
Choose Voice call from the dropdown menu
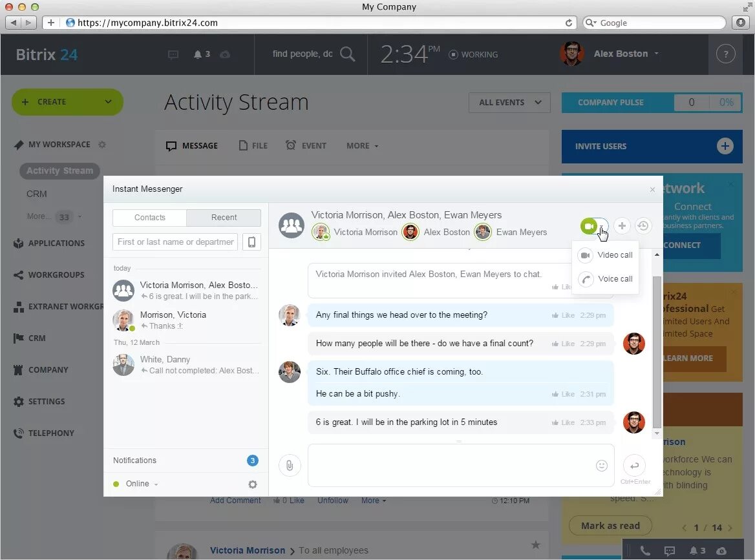606,279
